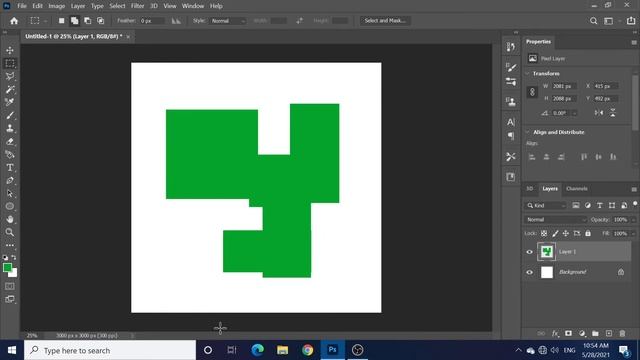Open the Fill slider dropdown arrow
This screenshot has height=360, width=640.
click(x=633, y=234)
